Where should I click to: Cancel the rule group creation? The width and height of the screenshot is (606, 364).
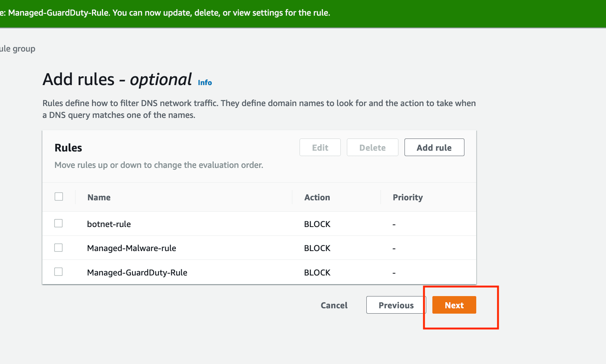pos(334,305)
